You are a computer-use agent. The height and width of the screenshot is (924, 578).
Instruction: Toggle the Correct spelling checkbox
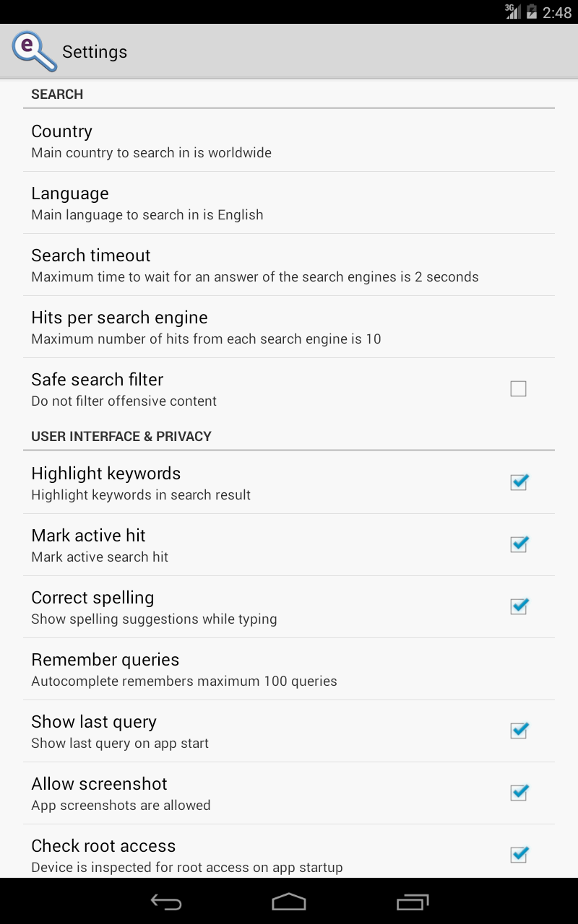(x=518, y=606)
